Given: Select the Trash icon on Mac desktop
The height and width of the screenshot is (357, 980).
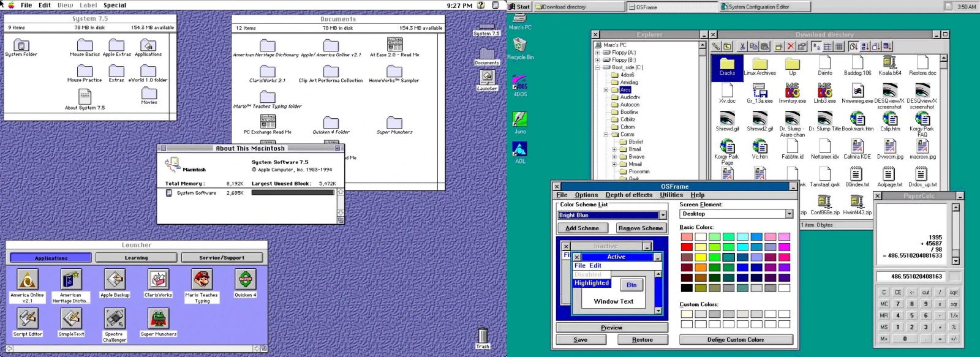Looking at the screenshot, I should [483, 336].
